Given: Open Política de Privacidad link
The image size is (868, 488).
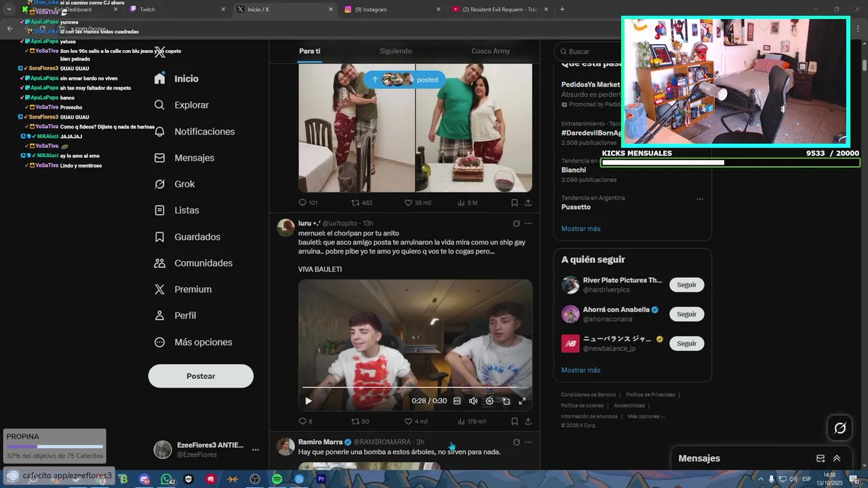Looking at the screenshot, I should click(650, 395).
